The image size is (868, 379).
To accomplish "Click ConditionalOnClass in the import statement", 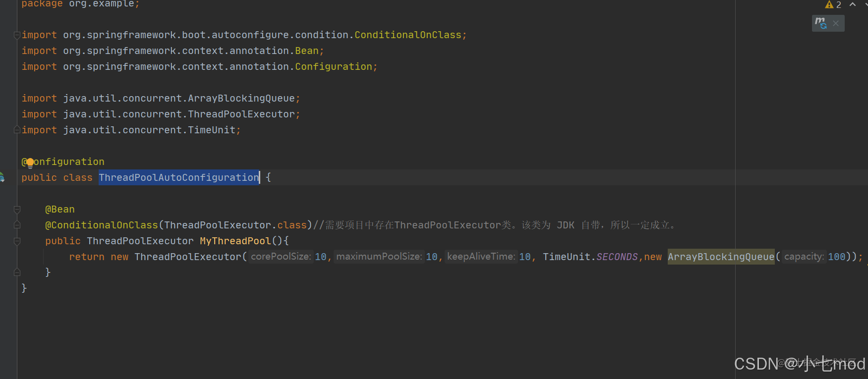I will tap(408, 35).
